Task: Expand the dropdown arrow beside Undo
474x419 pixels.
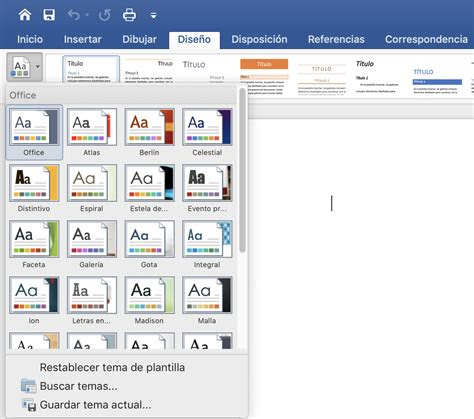Action: pyautogui.click(x=87, y=15)
